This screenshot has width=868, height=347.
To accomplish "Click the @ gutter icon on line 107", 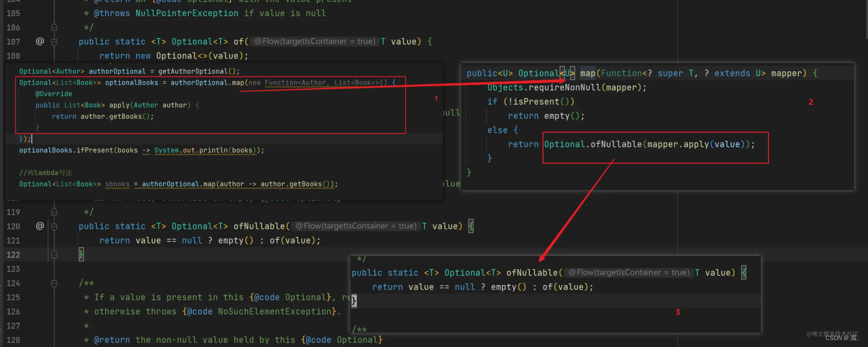I will [40, 41].
